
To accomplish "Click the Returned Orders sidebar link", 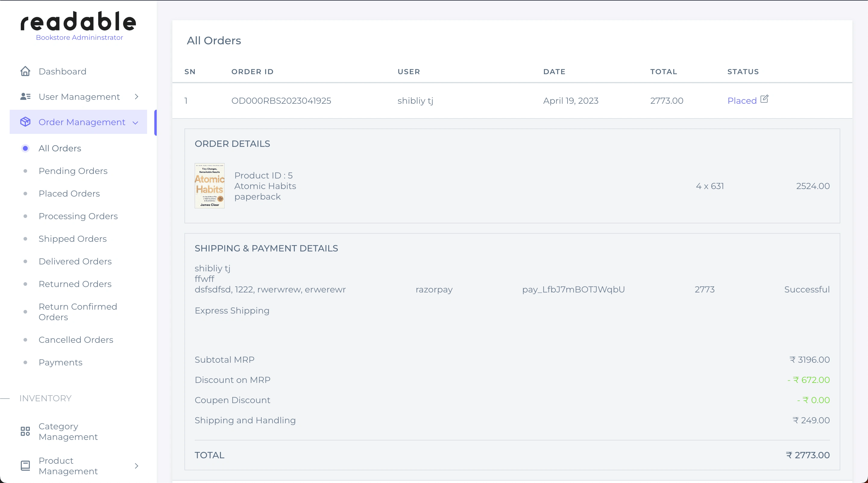I will click(75, 284).
